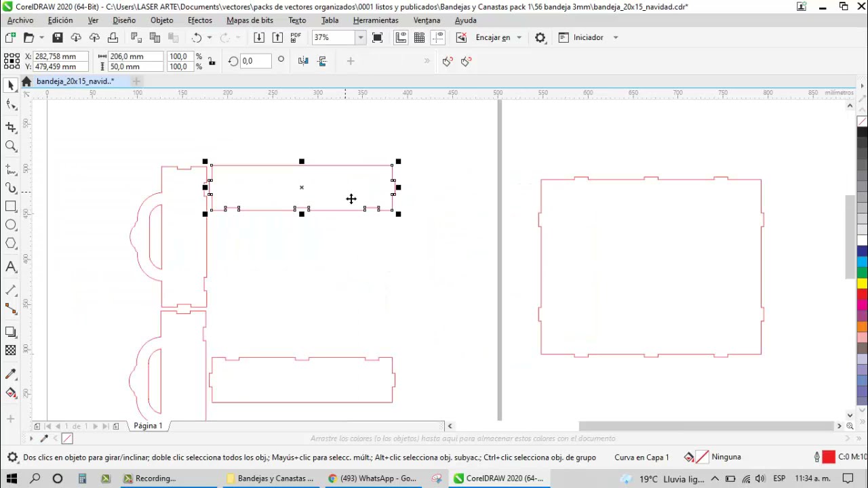Customize toolbox with plus button
The width and height of the screenshot is (868, 488).
click(11, 418)
